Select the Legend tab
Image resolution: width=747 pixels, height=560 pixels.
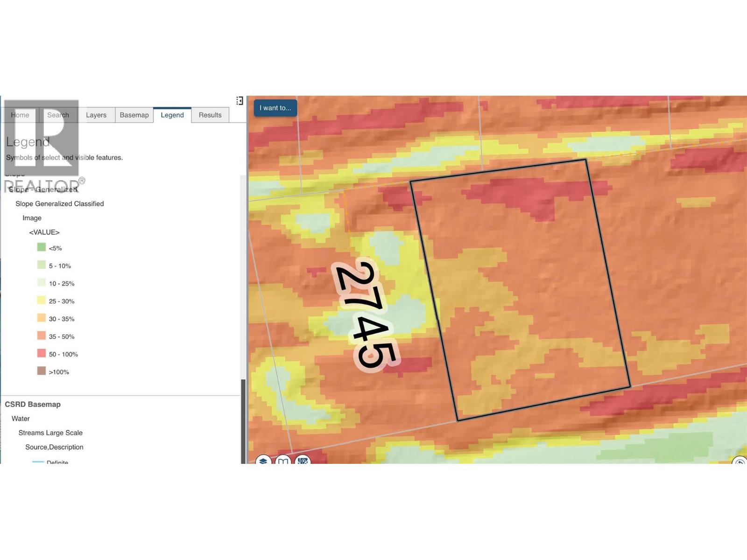pyautogui.click(x=172, y=115)
